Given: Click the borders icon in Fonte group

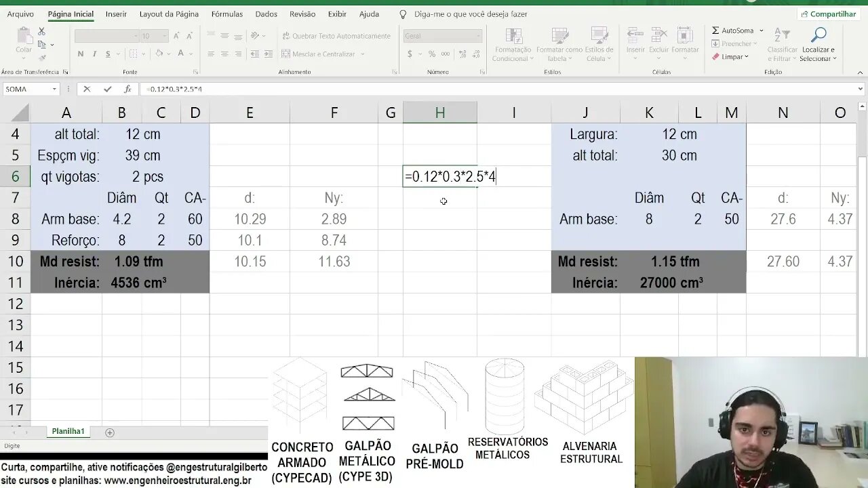Looking at the screenshot, I should coord(133,54).
